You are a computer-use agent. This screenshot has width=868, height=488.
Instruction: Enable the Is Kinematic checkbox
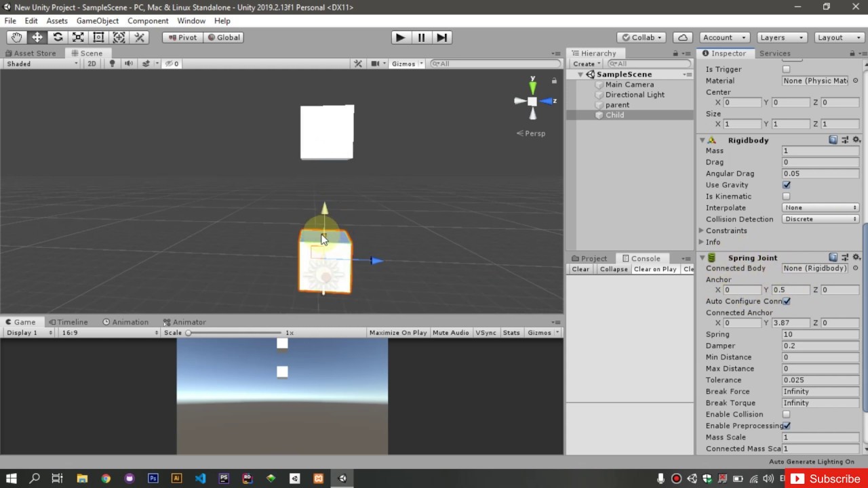coord(787,197)
